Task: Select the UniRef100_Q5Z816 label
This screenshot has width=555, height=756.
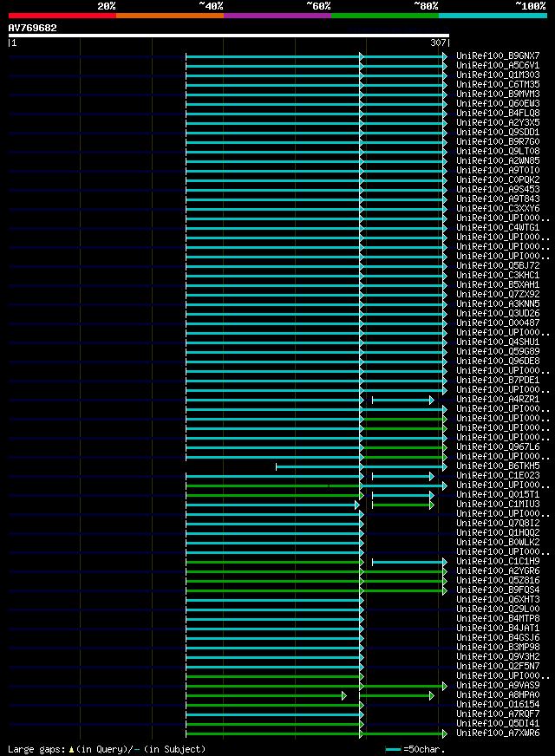Action: coord(498,581)
